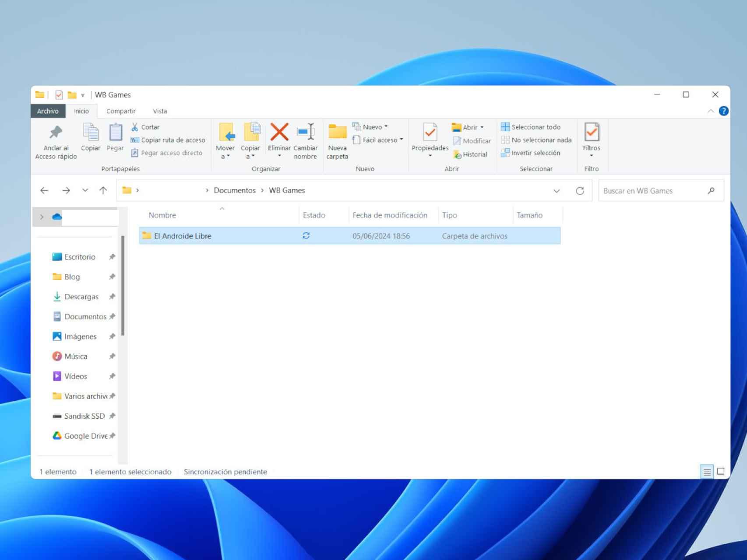Image resolution: width=747 pixels, height=560 pixels.
Task: Switch to the Vista tab
Action: [x=160, y=111]
